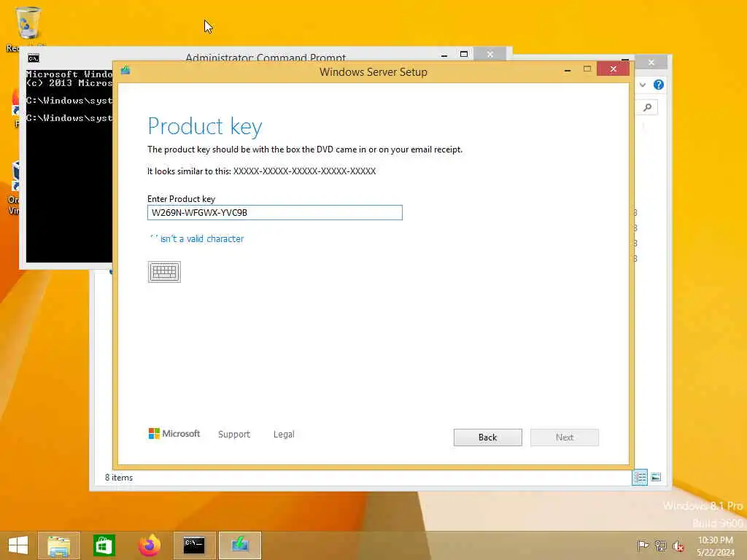Click the disabled Next button
The width and height of the screenshot is (747, 560).
coord(565,437)
